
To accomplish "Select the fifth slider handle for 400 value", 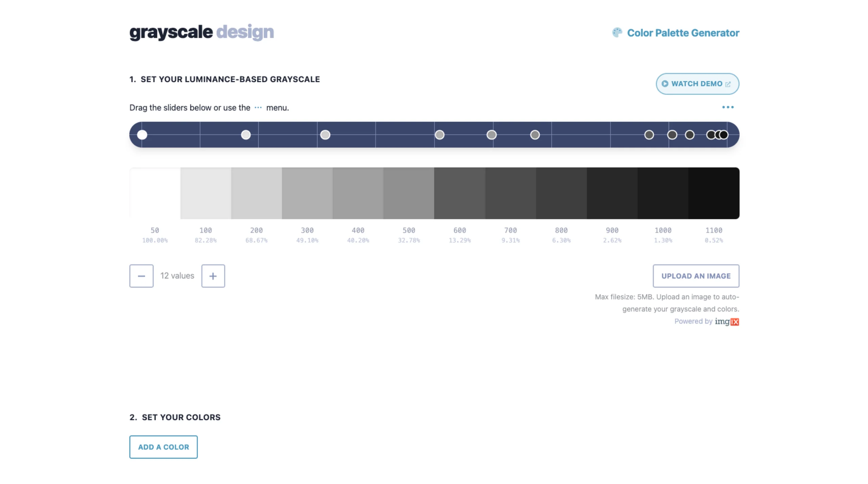I will 491,135.
